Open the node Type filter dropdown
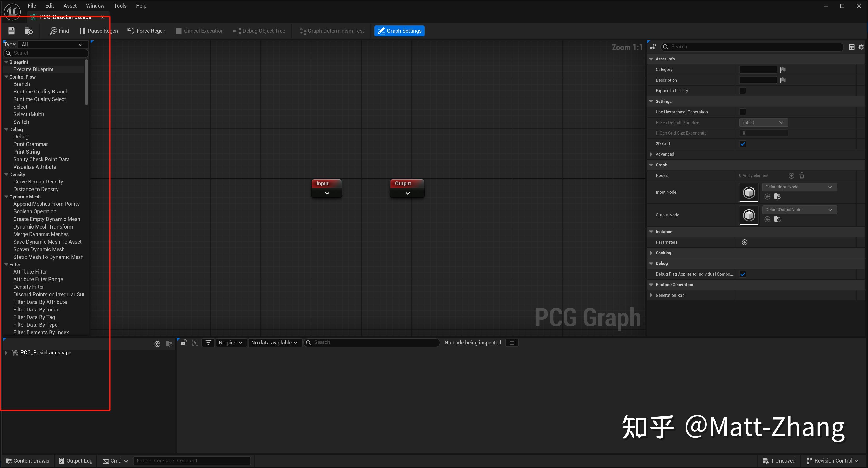The width and height of the screenshot is (868, 468). [52, 44]
